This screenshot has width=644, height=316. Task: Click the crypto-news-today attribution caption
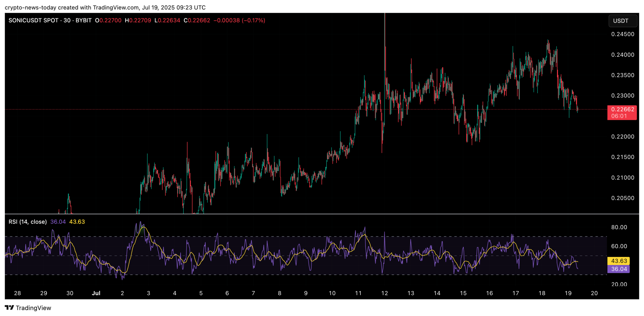(105, 7)
